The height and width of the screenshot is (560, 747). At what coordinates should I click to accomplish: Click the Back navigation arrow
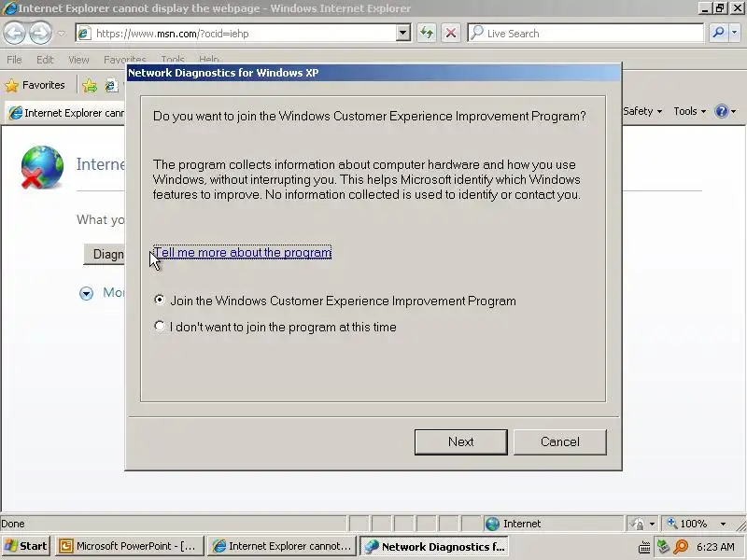14,34
